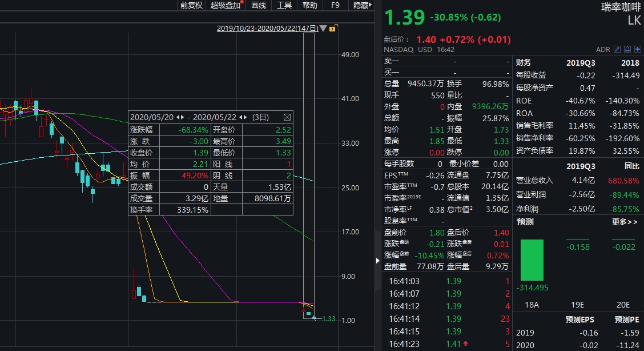Click the 净利润 value -2.50亿
The image size is (644, 351).
582,209
